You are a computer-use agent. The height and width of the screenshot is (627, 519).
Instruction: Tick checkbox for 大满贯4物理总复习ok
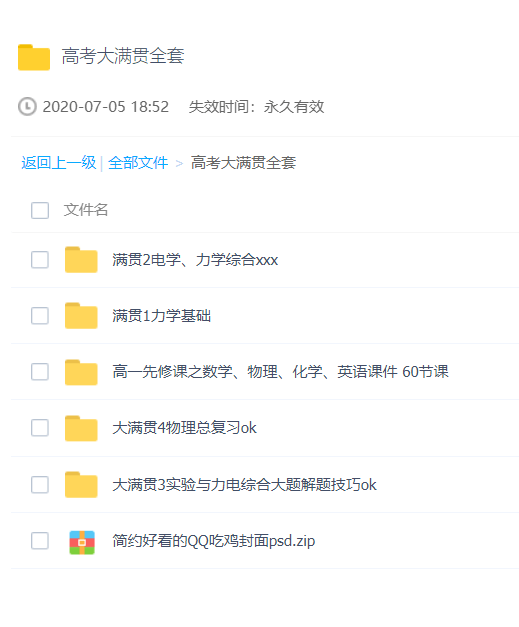click(40, 428)
